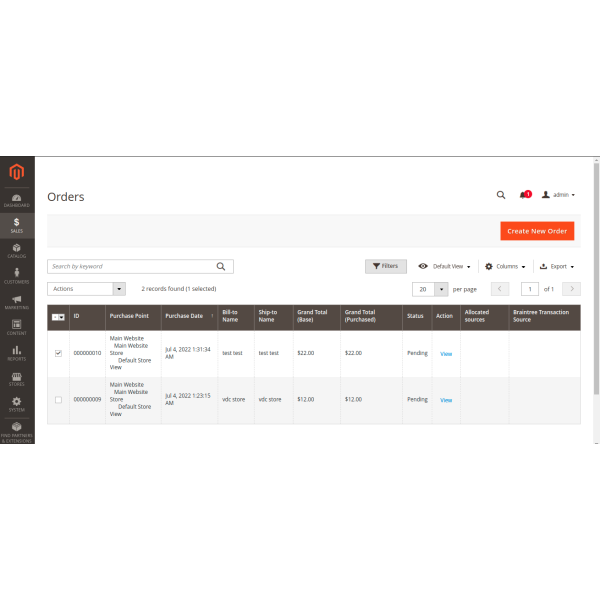Open the per page count dropdown

[x=440, y=288]
